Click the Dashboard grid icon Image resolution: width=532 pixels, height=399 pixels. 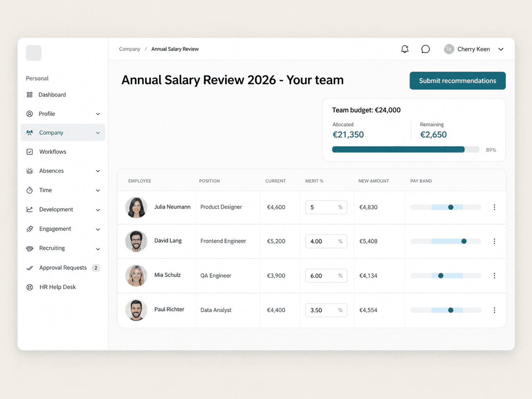pos(30,95)
